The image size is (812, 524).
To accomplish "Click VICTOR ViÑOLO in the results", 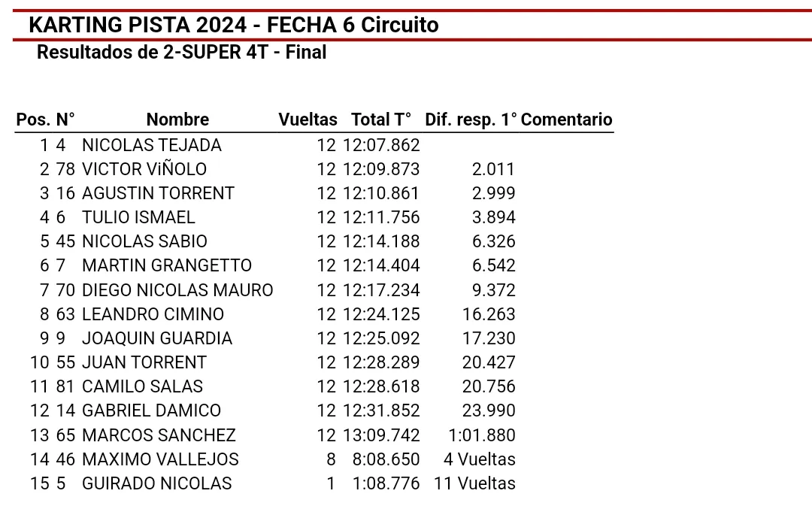I will [x=144, y=169].
